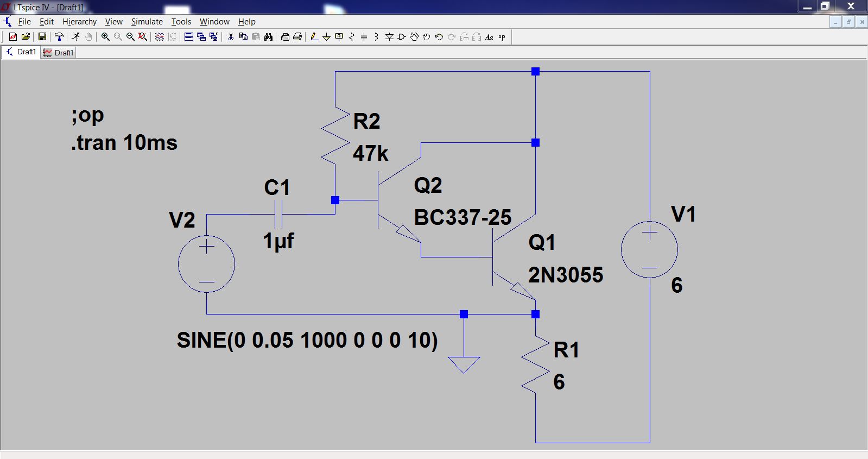Select Text Aa tool
The height and width of the screenshot is (459, 868).
coord(489,37)
